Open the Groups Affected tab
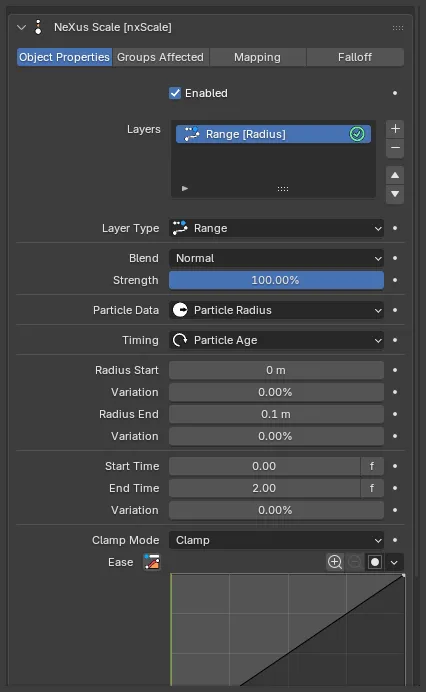 coord(160,57)
